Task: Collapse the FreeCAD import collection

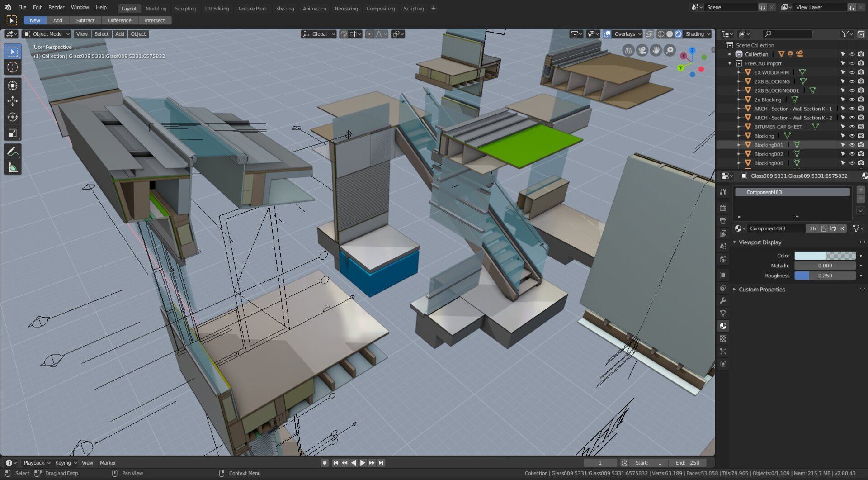Action: click(730, 63)
